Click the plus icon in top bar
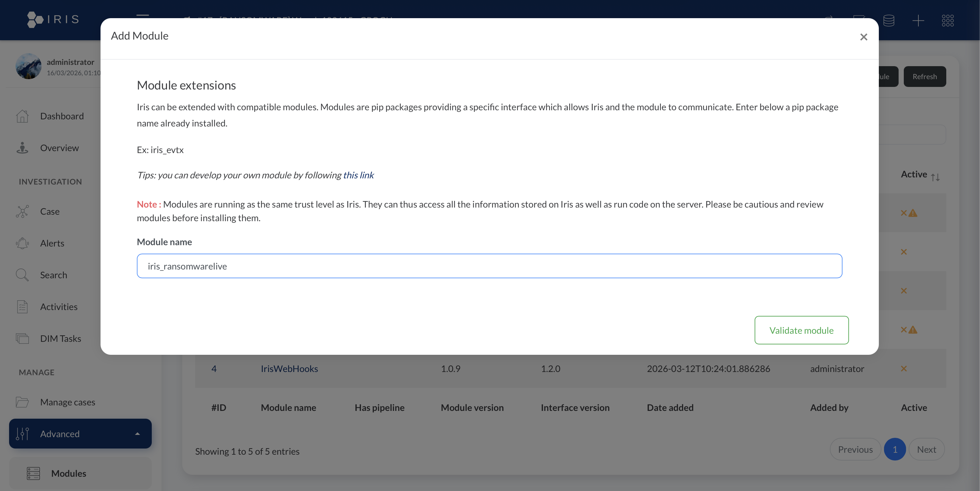Screen dimensions: 980x491 (x=918, y=20)
